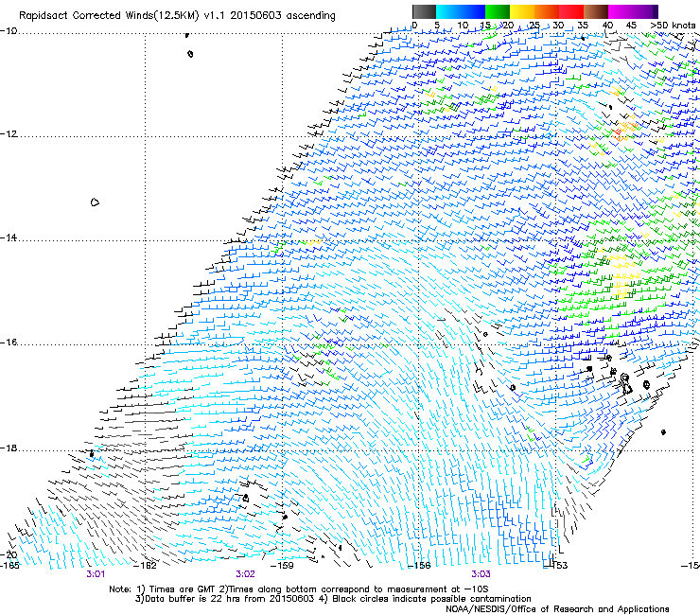Image resolution: width=700 pixels, height=615 pixels.
Task: Click the -162 longitude axis label
Action: coord(146,566)
